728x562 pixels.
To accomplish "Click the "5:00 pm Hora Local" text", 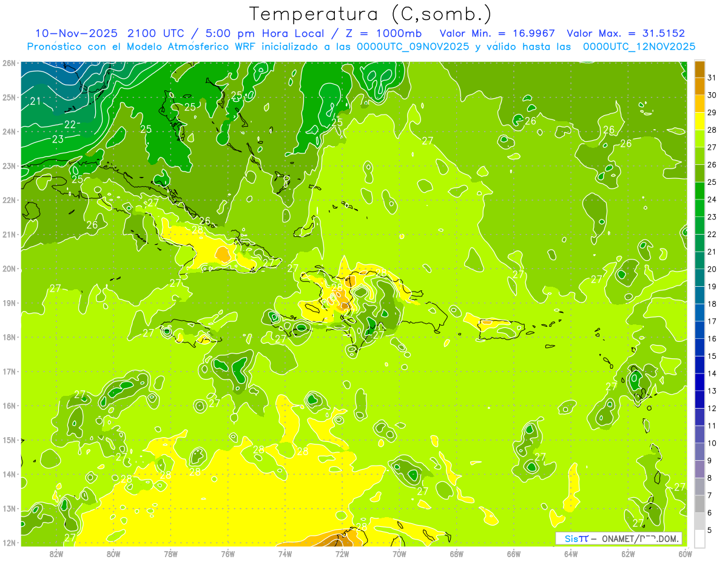I will [x=269, y=33].
